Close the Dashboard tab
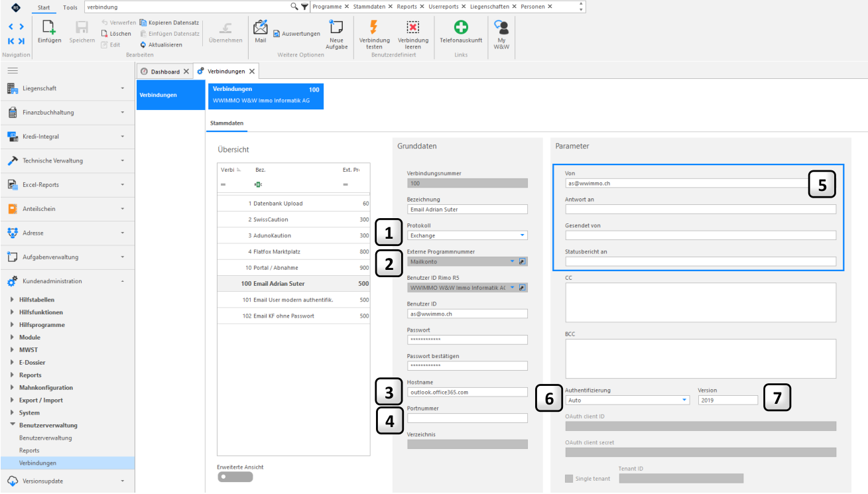The height and width of the screenshot is (494, 868). 186,72
